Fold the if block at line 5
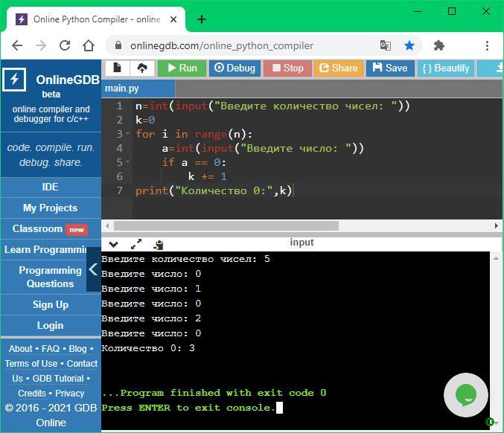Image resolution: width=504 pixels, height=433 pixels. point(128,163)
